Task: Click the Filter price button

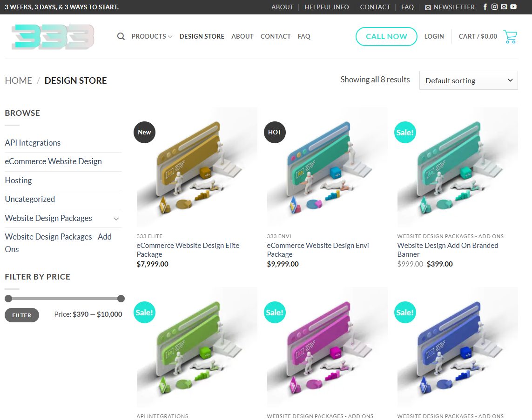Action: coord(22,315)
